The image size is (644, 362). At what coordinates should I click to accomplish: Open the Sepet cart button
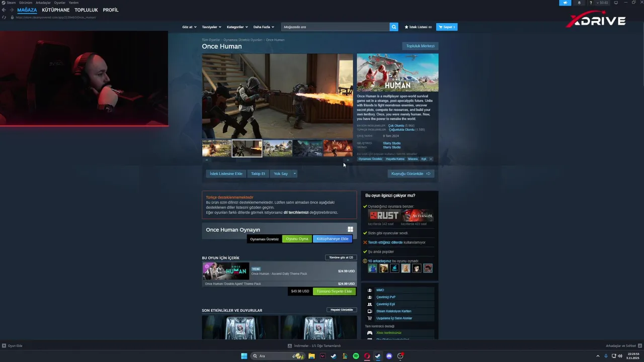coord(447,27)
